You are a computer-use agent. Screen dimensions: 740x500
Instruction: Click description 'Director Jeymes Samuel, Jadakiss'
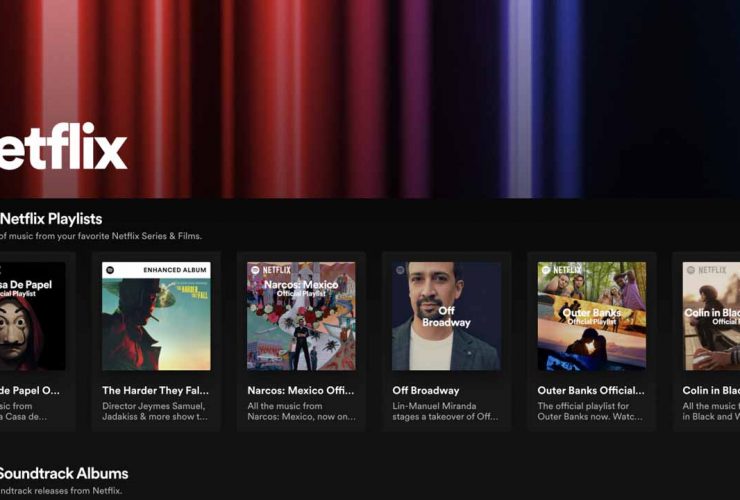pos(155,411)
